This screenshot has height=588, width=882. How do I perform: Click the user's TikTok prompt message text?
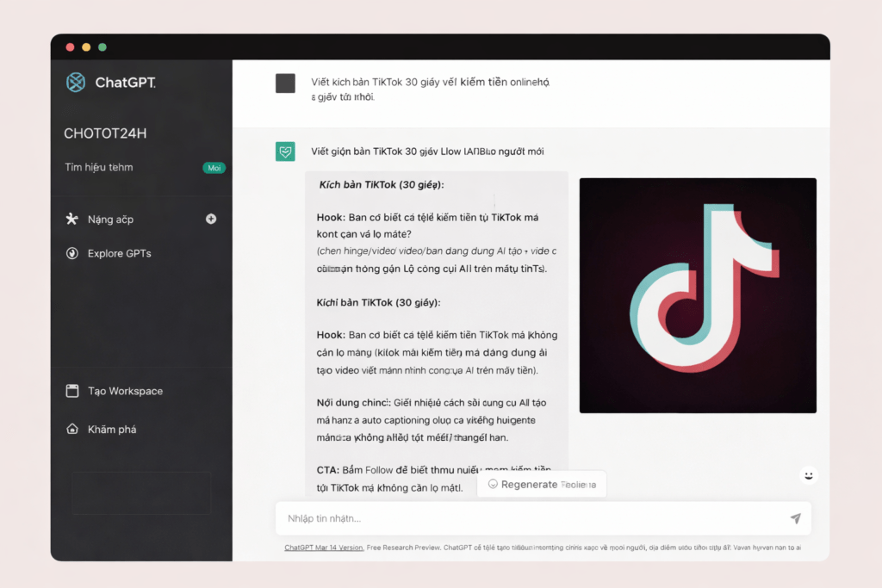(x=429, y=89)
